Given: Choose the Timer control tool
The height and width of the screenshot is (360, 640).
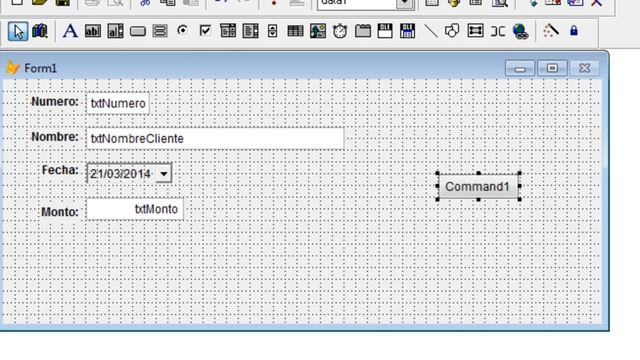Looking at the screenshot, I should 340,31.
